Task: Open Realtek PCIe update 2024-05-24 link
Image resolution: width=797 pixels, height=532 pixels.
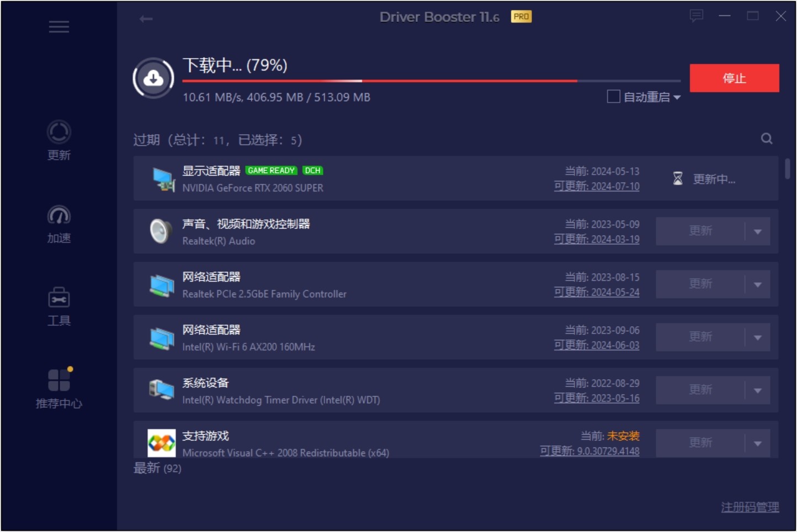Action: click(x=597, y=292)
